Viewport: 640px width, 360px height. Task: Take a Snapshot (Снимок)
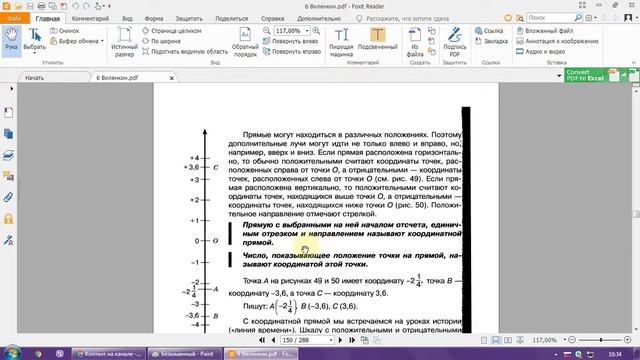tap(64, 31)
